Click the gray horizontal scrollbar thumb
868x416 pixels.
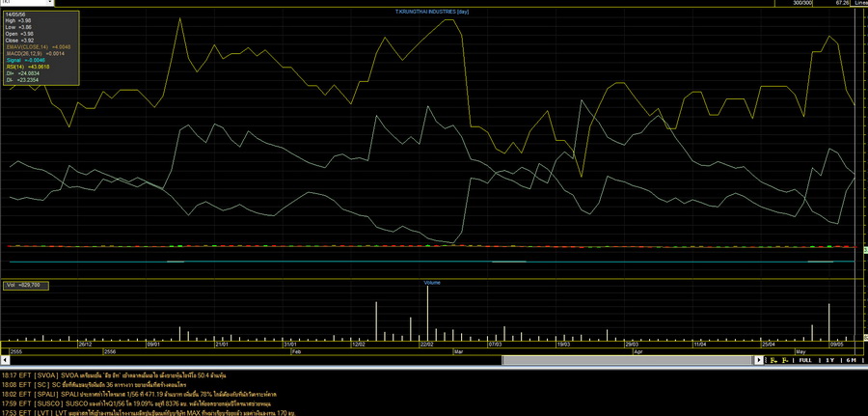pyautogui.click(x=629, y=360)
